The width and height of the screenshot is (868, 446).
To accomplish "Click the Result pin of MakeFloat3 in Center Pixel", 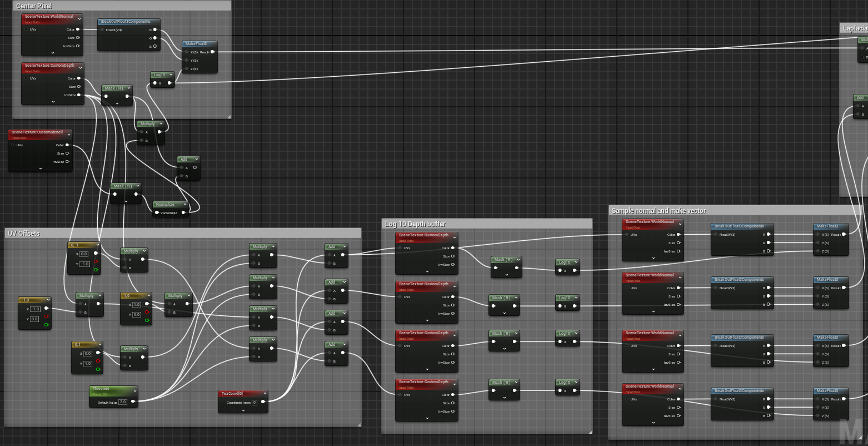I will click(212, 52).
